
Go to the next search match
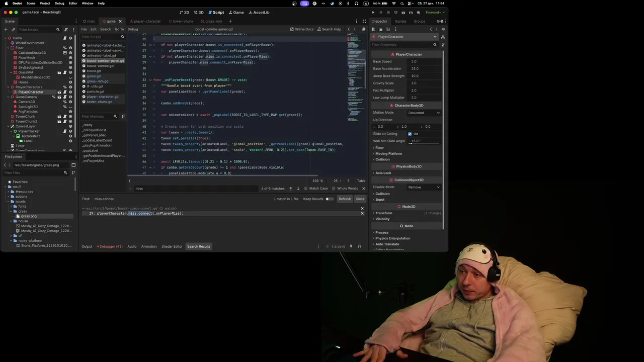tap(298, 189)
